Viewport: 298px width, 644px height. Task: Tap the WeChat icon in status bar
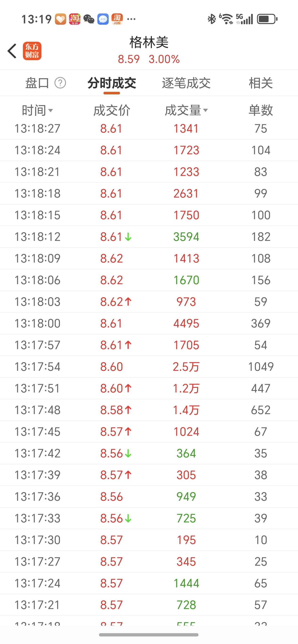coord(89,19)
